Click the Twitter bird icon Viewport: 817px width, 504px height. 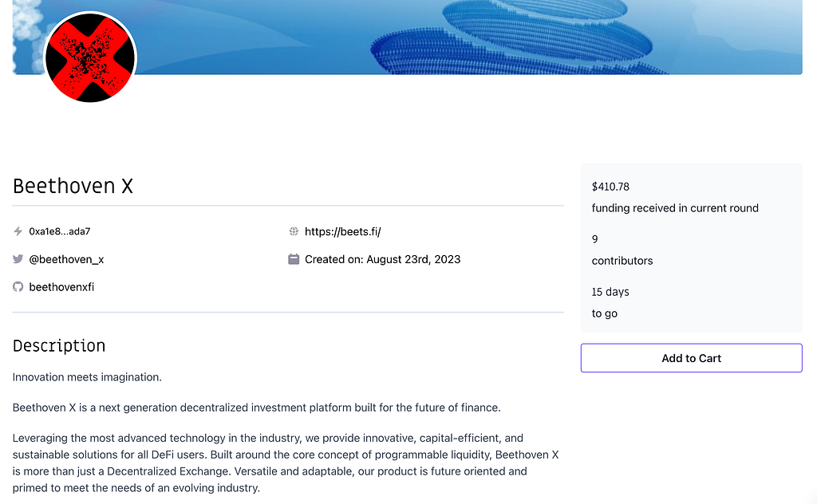(x=18, y=258)
